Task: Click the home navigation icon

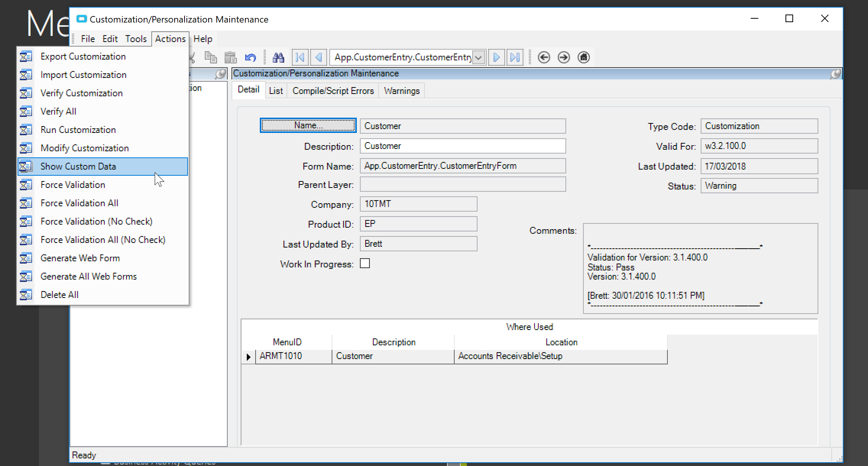Action: 583,58
